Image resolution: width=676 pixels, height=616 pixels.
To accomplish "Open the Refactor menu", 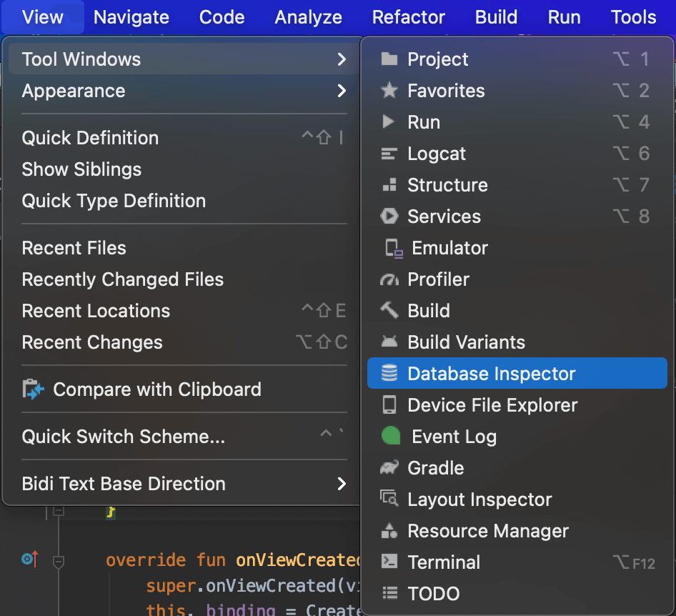I will pyautogui.click(x=409, y=17).
